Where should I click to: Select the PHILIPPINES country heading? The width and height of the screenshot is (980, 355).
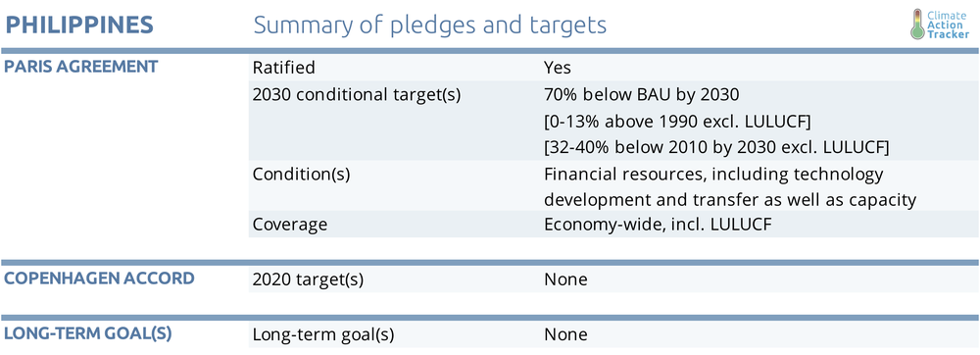click(x=78, y=25)
